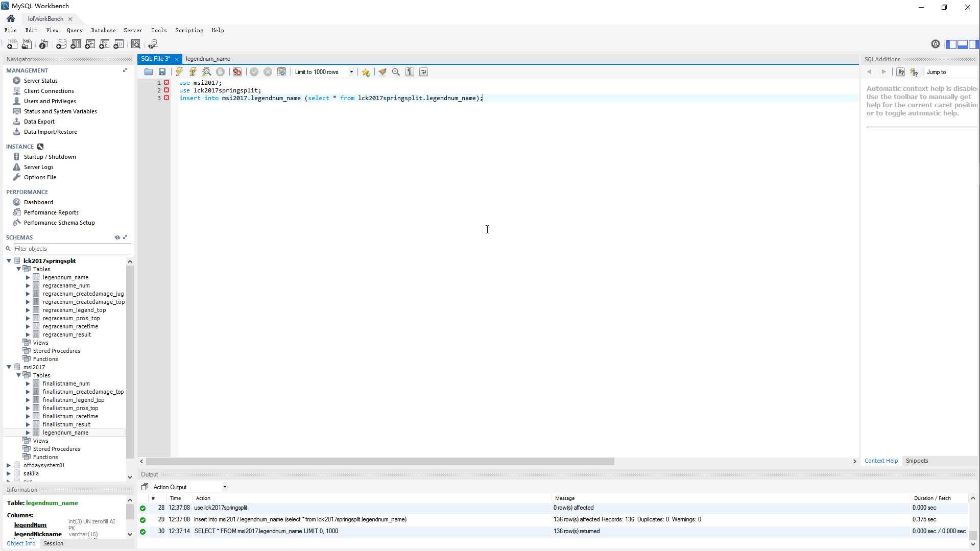Image resolution: width=980 pixels, height=551 pixels.
Task: Collapse the msi2017 schema node
Action: (9, 367)
